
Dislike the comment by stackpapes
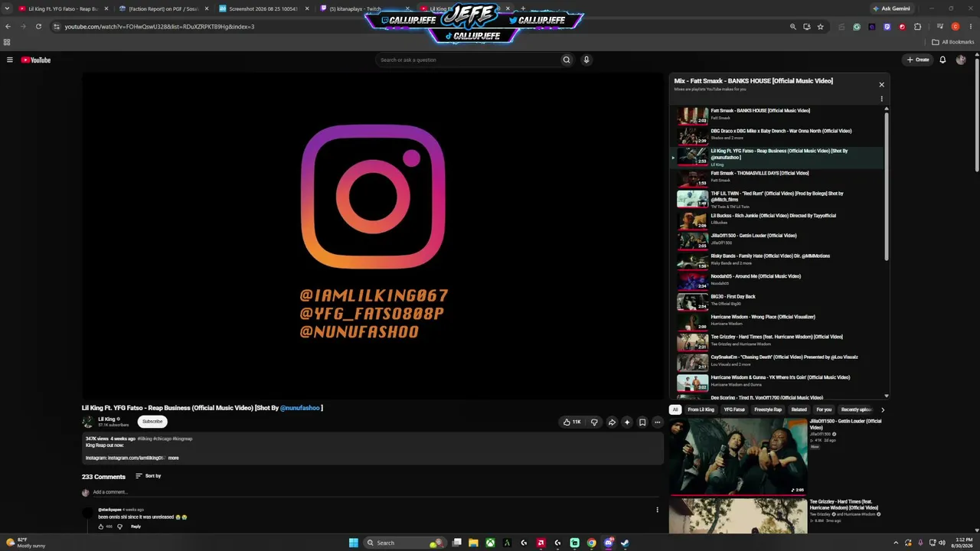click(119, 527)
